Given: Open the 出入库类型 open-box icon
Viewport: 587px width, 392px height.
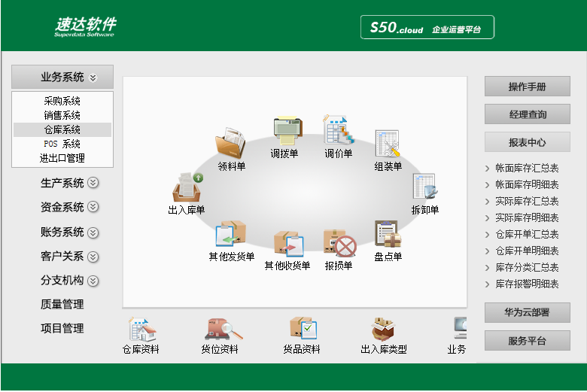Looking at the screenshot, I should [x=383, y=330].
